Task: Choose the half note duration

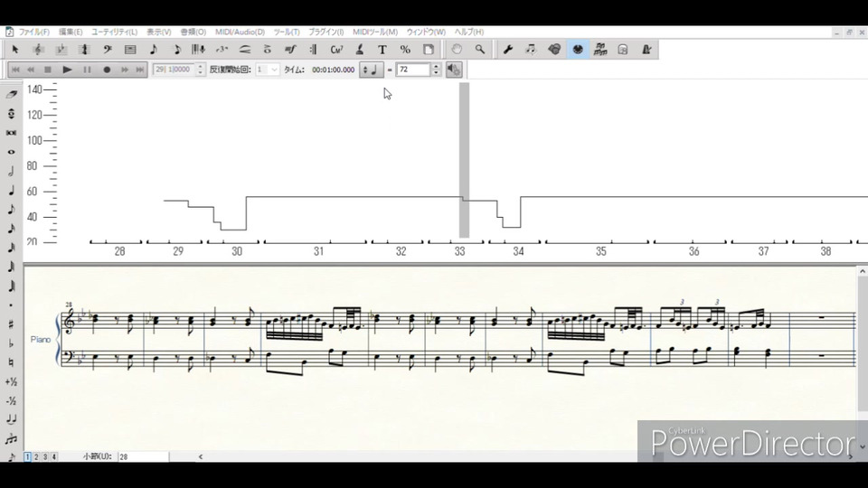Action: tap(11, 171)
